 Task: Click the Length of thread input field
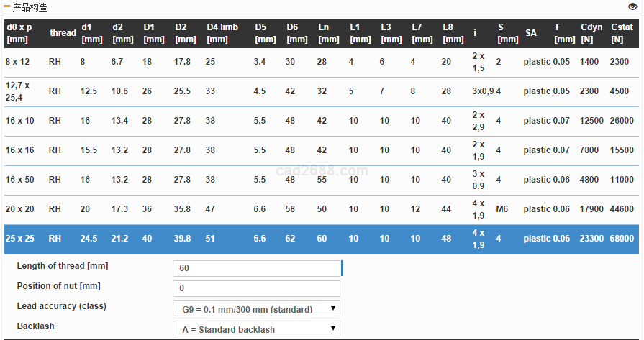256,268
